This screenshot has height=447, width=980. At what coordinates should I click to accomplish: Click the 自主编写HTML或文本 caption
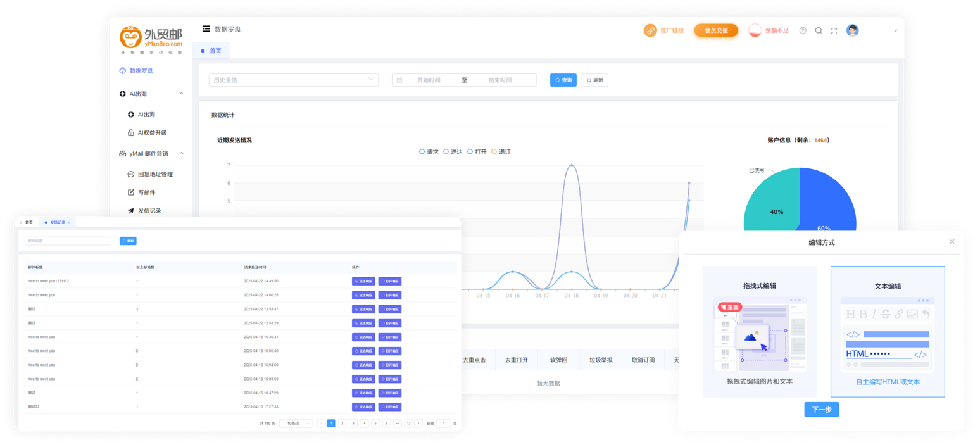click(x=888, y=382)
